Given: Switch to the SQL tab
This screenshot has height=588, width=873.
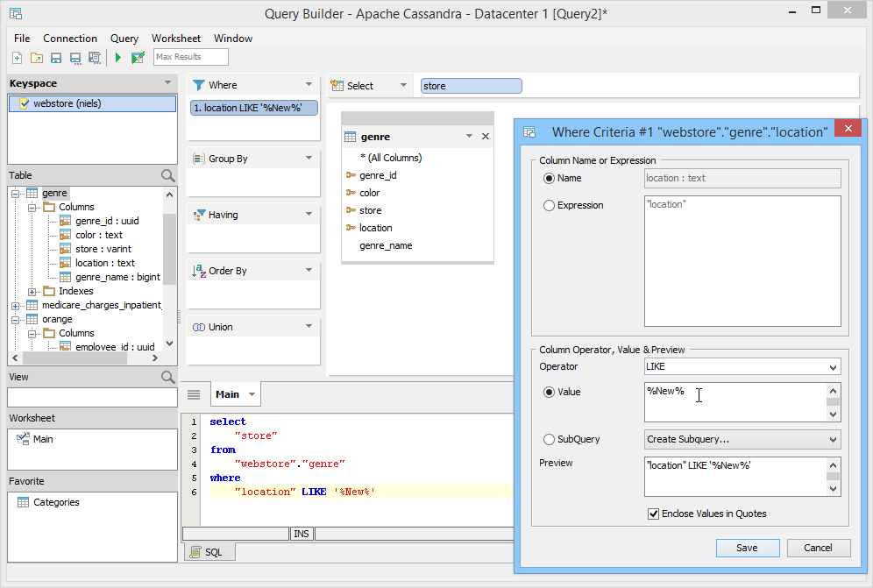Looking at the screenshot, I should [x=209, y=552].
